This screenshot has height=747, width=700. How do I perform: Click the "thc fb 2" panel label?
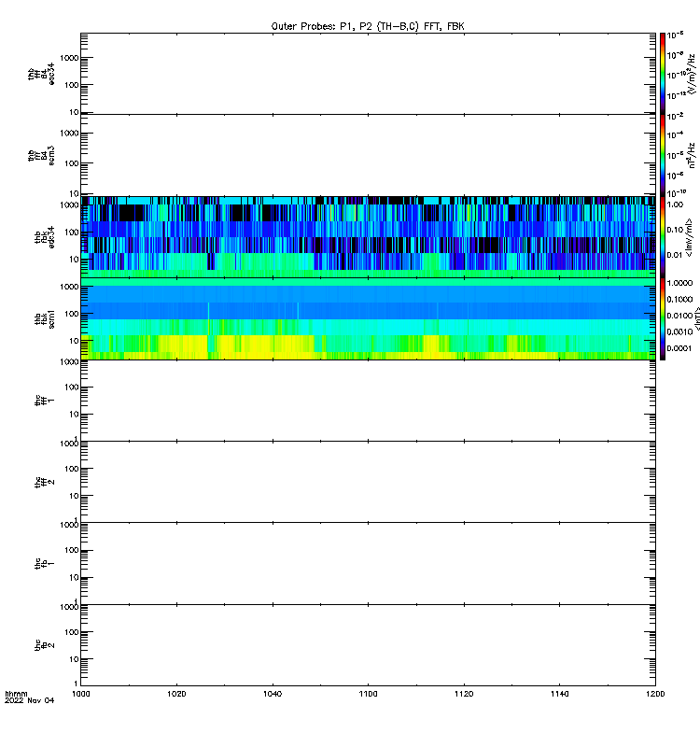[x=45, y=645]
